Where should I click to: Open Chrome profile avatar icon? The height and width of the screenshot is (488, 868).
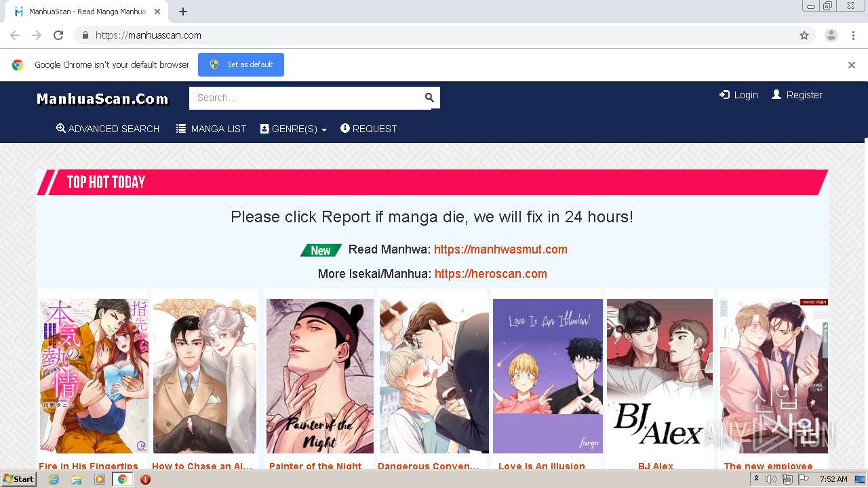831,35
